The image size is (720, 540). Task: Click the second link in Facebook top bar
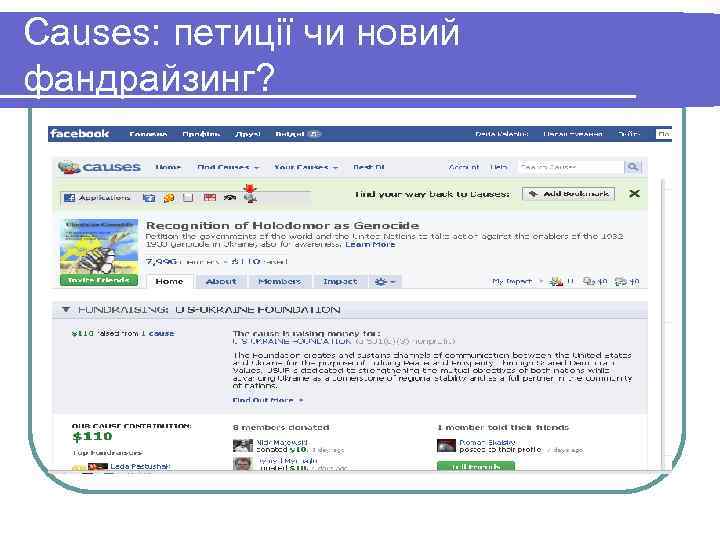pyautogui.click(x=201, y=134)
